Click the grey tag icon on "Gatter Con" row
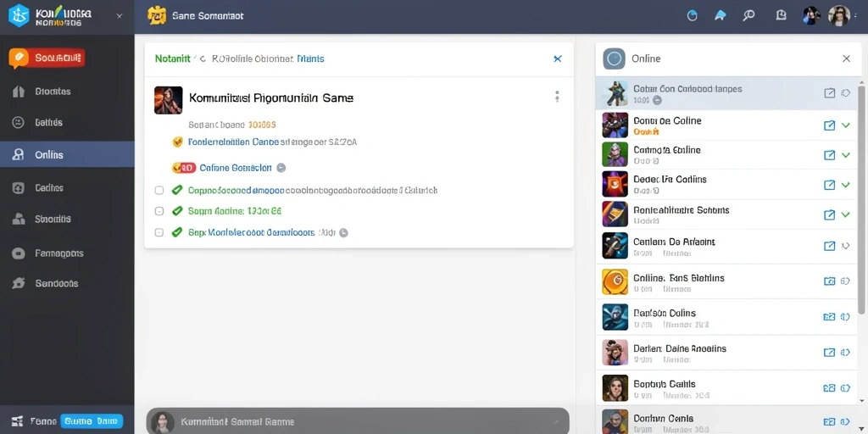Viewport: 868px width, 434px height. click(x=845, y=93)
